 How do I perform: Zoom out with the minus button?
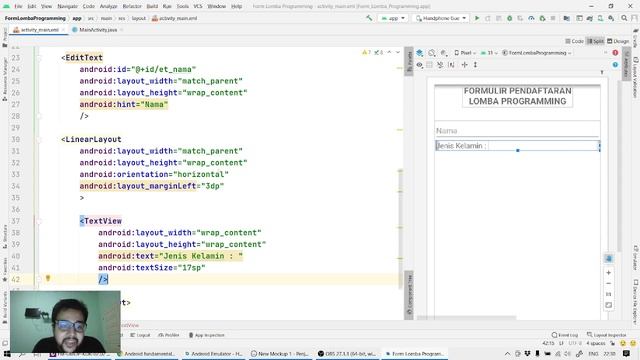pyautogui.click(x=609, y=284)
